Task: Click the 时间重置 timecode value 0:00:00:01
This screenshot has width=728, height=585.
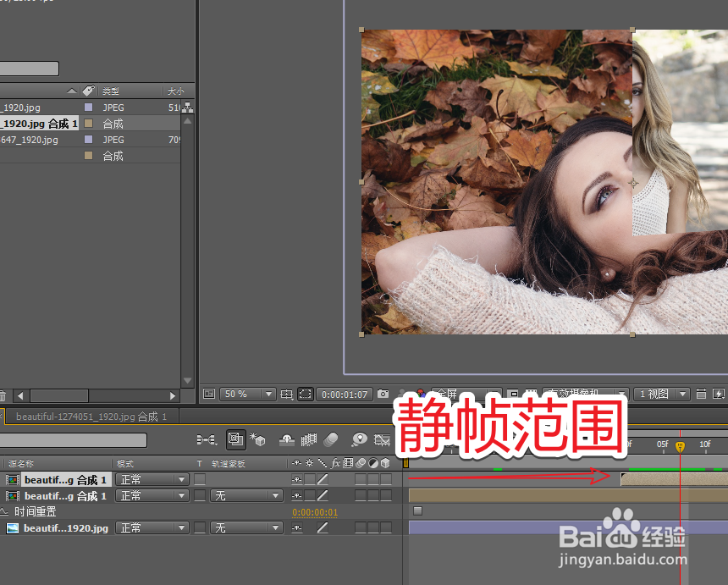Action: click(x=315, y=512)
